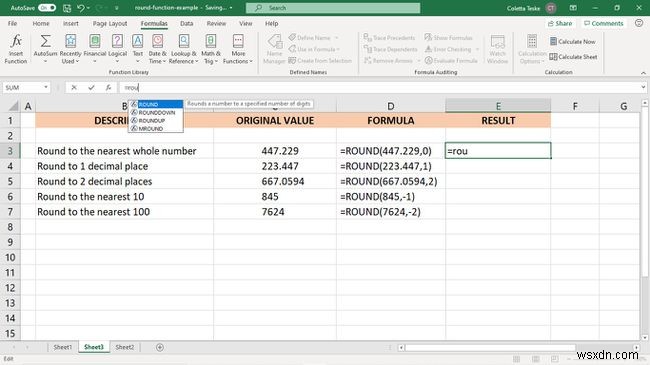Screen dimensions: 650x365
Task: Switch to the View tab
Action: click(245, 24)
